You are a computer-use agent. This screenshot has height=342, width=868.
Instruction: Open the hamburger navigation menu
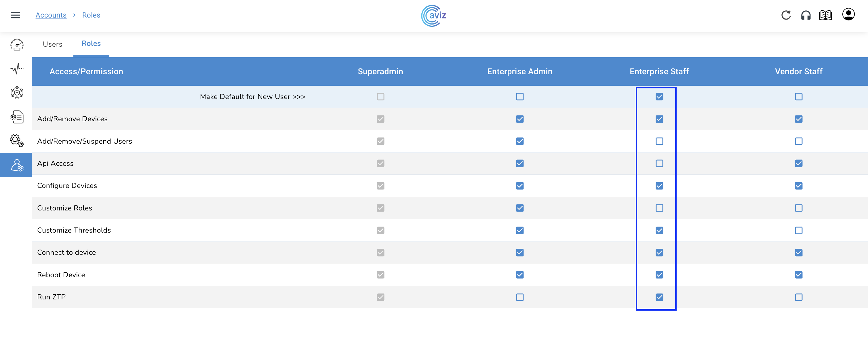(x=15, y=15)
